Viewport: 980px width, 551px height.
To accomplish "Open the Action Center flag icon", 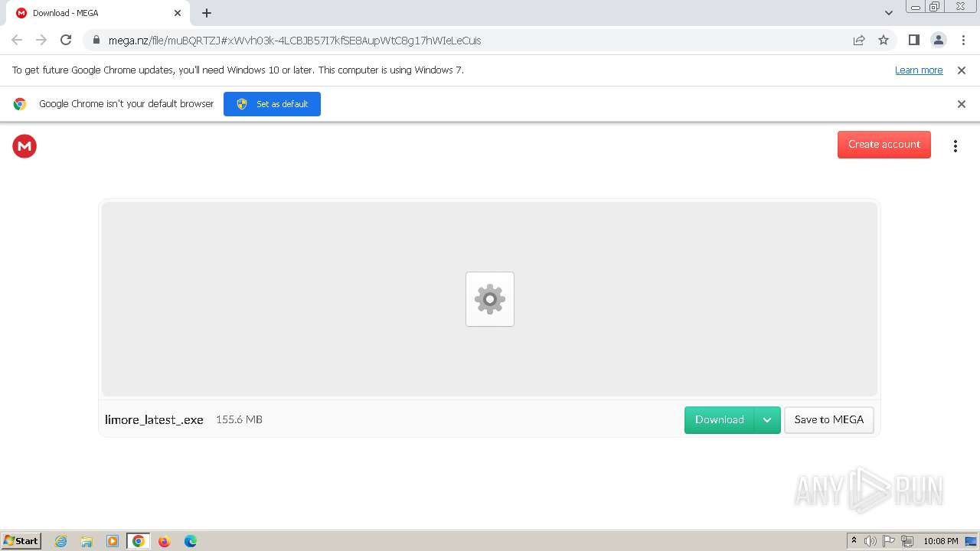I will coord(889,541).
